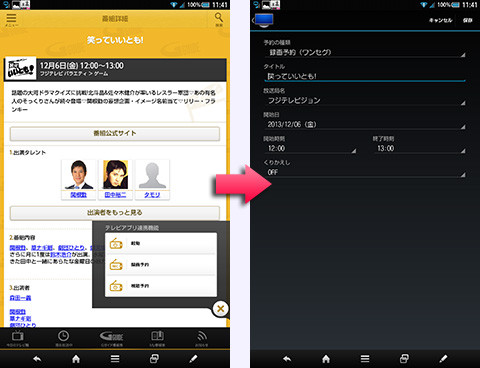Open the G-GUIDE logo tab in the bottom bar
The width and height of the screenshot is (480, 368).
click(x=111, y=338)
